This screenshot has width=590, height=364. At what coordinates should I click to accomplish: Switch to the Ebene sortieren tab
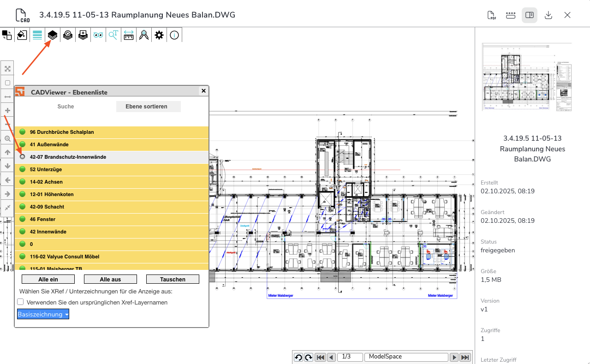point(146,107)
